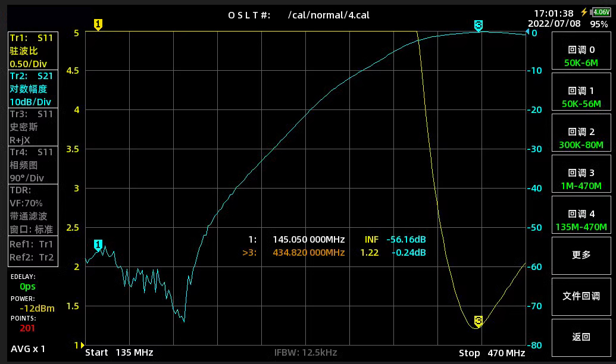
Task: Select cyan marker 3 near top right
Action: (x=479, y=25)
